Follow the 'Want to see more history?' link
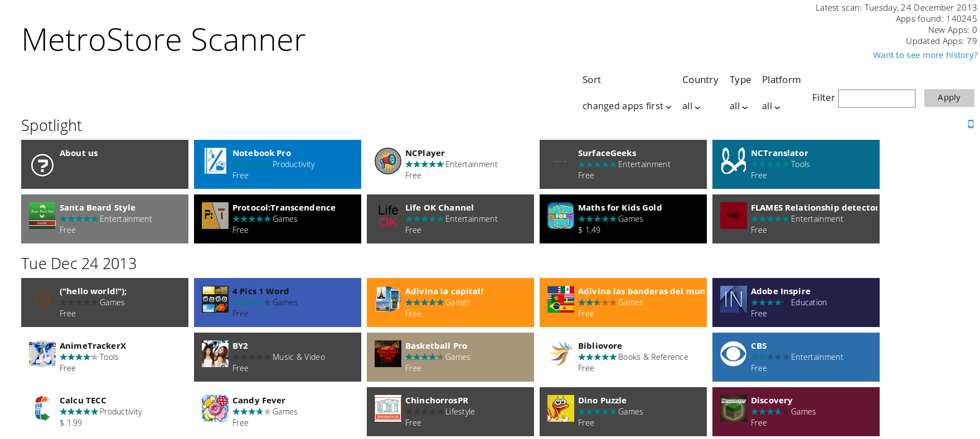Image resolution: width=980 pixels, height=439 pixels. click(x=925, y=55)
